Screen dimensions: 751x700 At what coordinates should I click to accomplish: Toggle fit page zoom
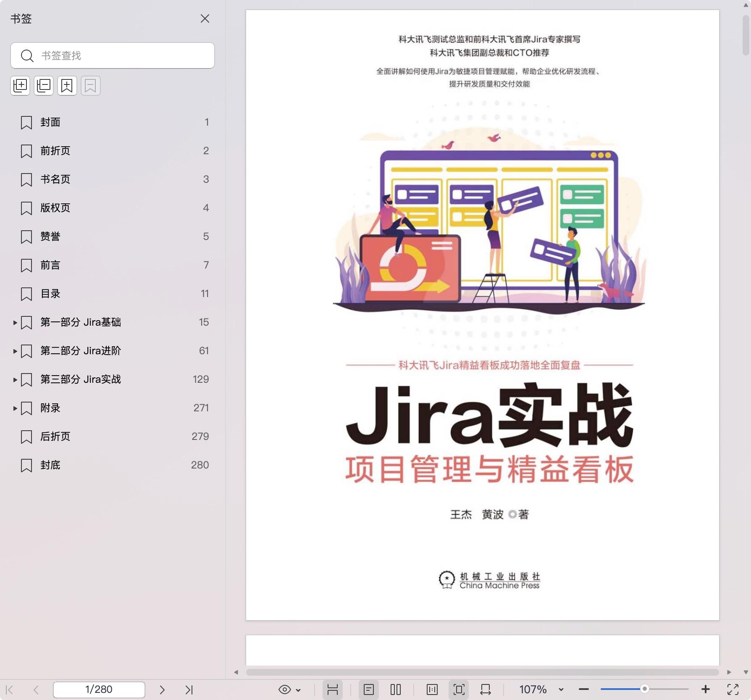coord(459,689)
